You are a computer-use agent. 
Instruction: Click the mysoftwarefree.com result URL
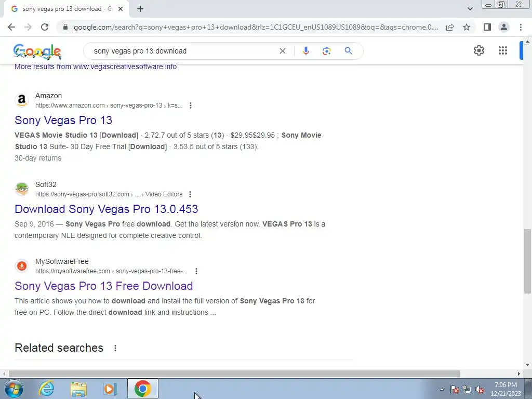pyautogui.click(x=111, y=271)
